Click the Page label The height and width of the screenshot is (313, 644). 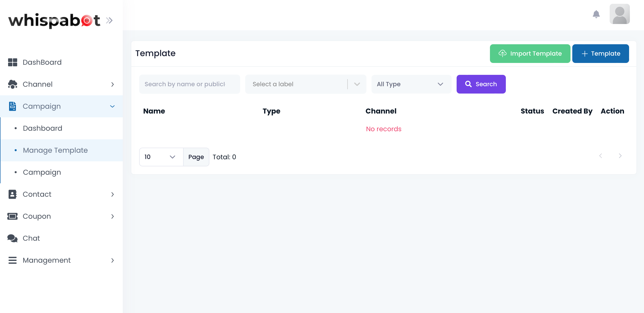[196, 157]
